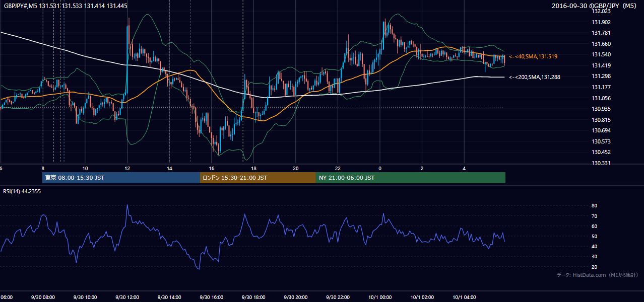
Task: Click the 2016-09-30 GBP/JPY (M5) chart title
Action: tap(595, 6)
